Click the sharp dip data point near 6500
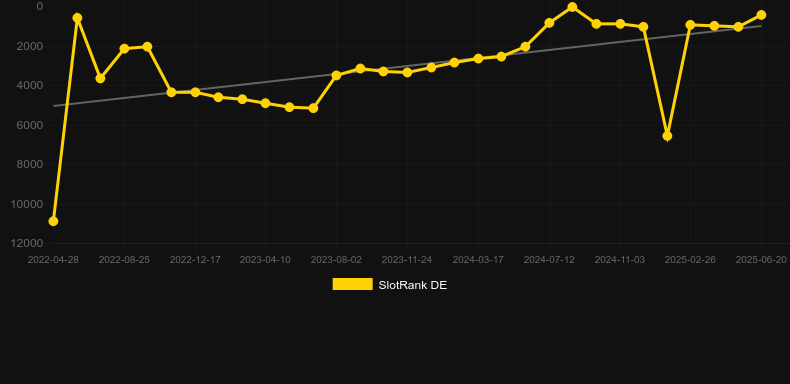790x384 pixels. coord(667,136)
